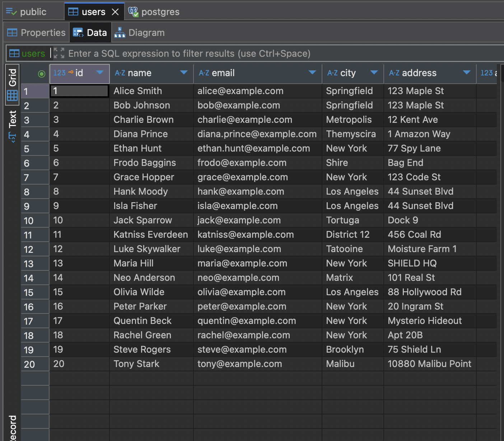Click the Properties table icon
The height and width of the screenshot is (441, 504).
click(12, 33)
